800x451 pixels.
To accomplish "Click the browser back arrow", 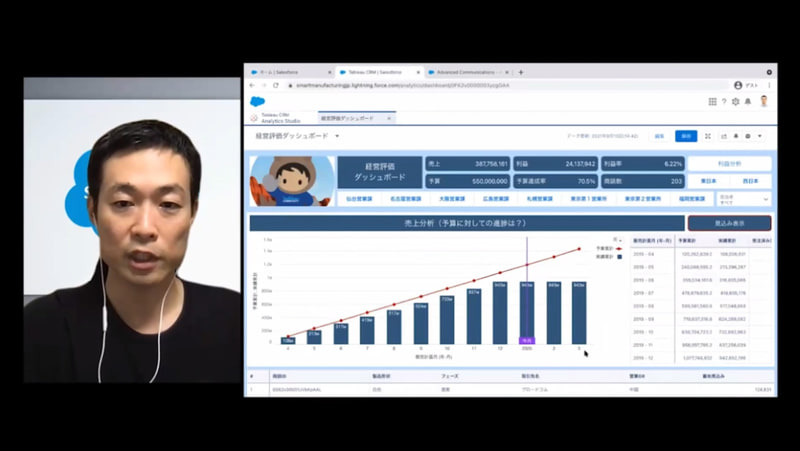I will click(252, 85).
